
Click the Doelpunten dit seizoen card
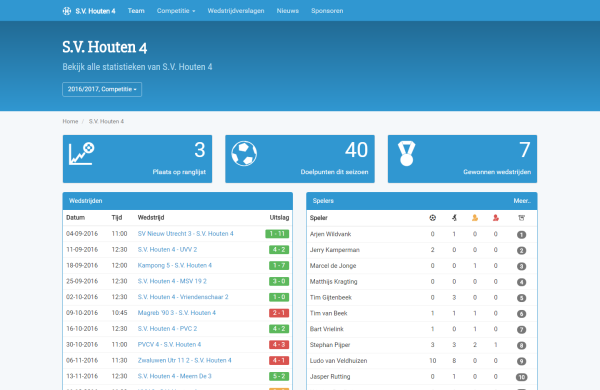coord(300,159)
